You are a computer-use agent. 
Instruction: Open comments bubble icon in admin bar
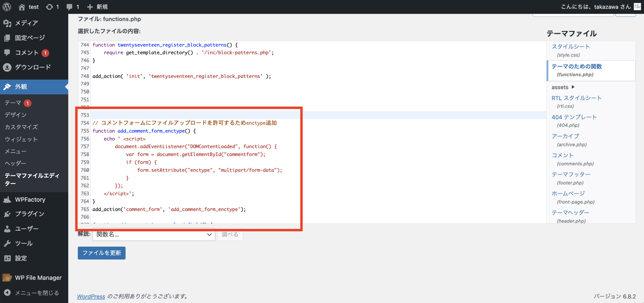pos(70,7)
